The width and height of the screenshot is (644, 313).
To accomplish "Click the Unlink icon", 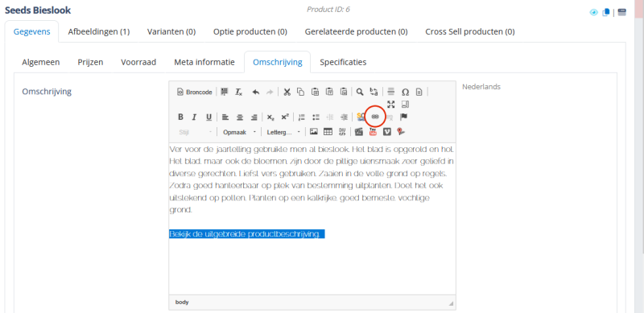I will coord(390,117).
